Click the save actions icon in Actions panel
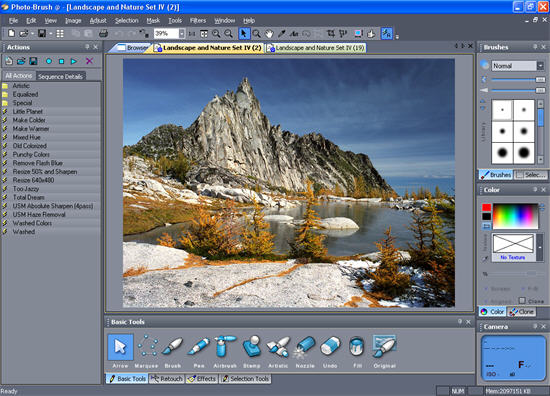This screenshot has height=396, width=550. (33, 61)
